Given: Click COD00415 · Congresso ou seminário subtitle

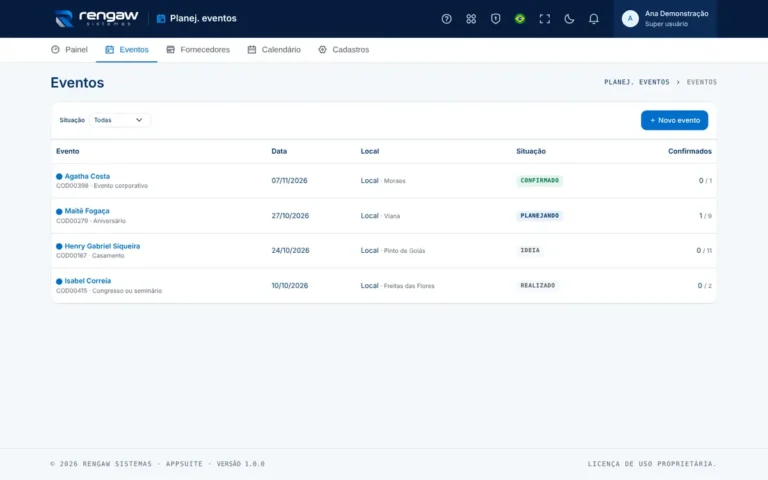Looking at the screenshot, I should tap(109, 290).
